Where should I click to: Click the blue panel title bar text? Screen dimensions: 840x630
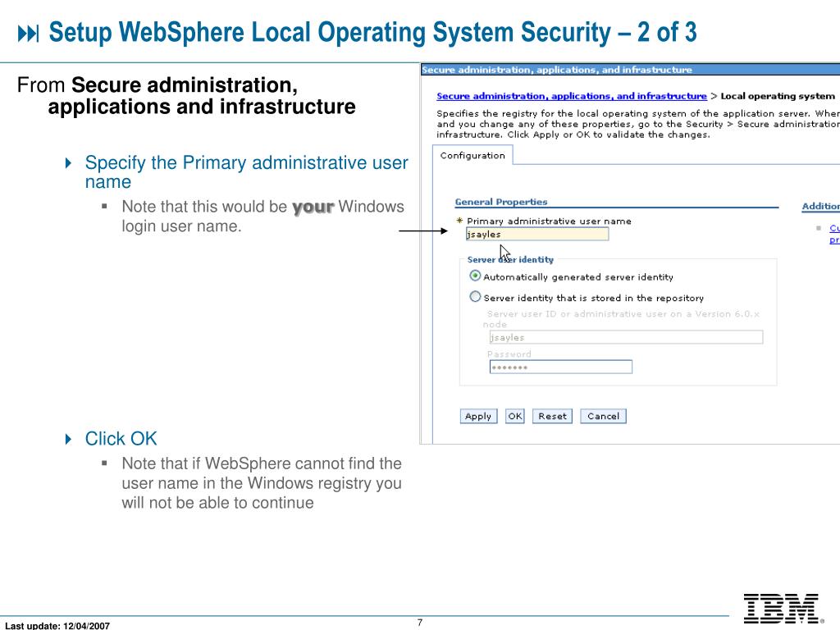coord(557,70)
